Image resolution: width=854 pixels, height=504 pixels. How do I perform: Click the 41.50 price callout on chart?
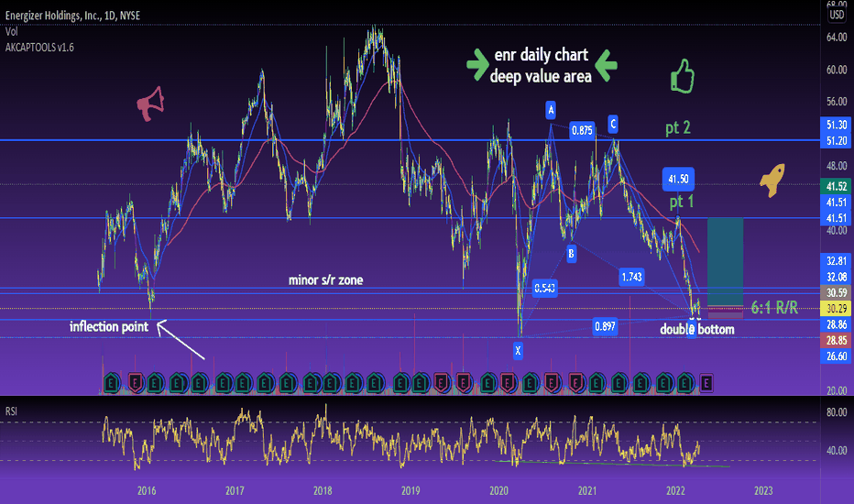click(x=678, y=179)
